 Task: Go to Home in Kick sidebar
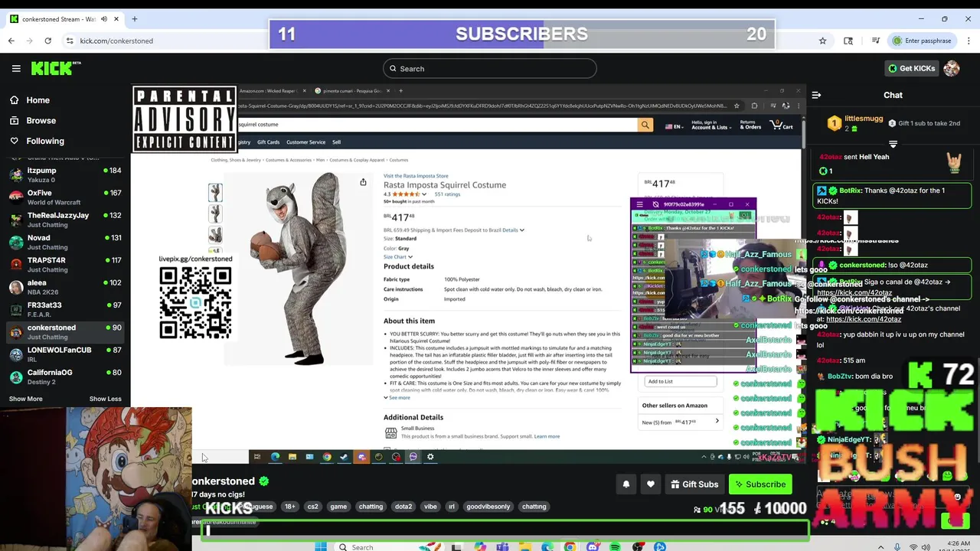(38, 99)
